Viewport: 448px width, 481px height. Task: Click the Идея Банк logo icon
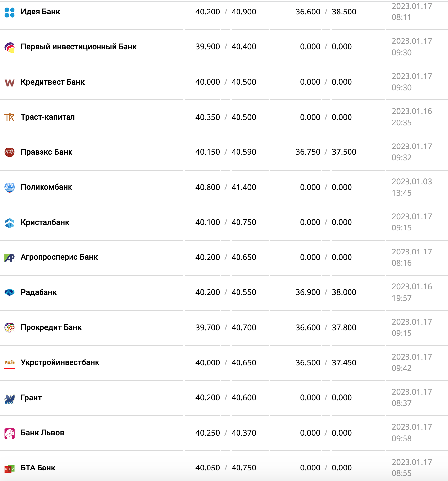point(10,12)
